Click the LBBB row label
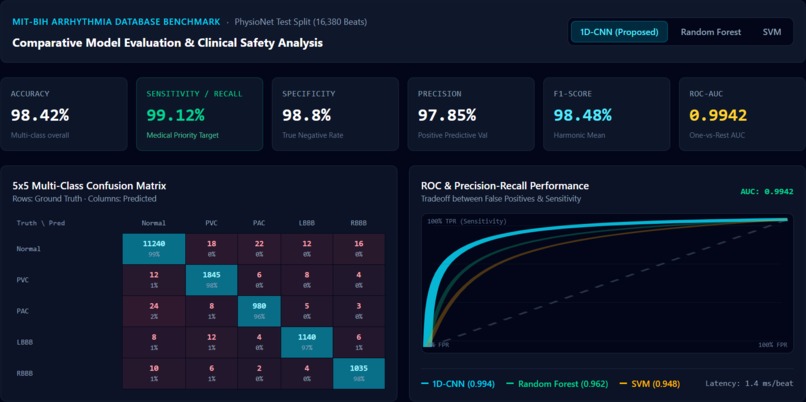806x402 pixels. tap(25, 342)
